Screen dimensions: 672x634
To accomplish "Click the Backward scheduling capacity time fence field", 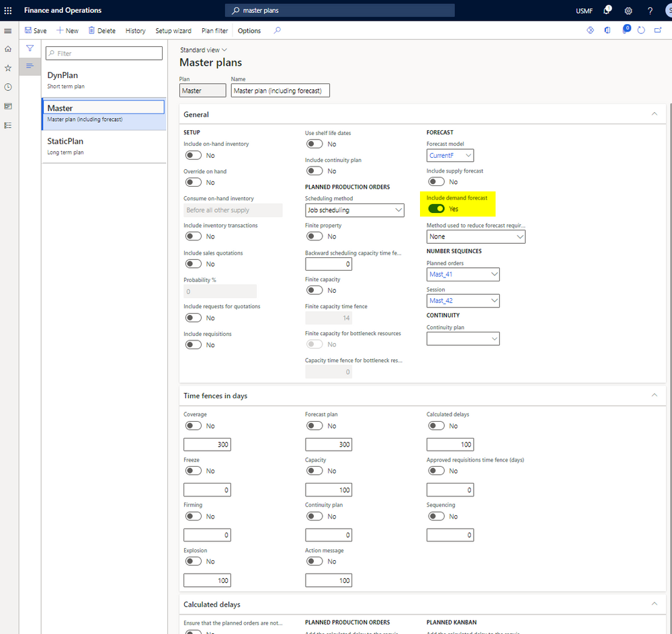I will pos(329,264).
